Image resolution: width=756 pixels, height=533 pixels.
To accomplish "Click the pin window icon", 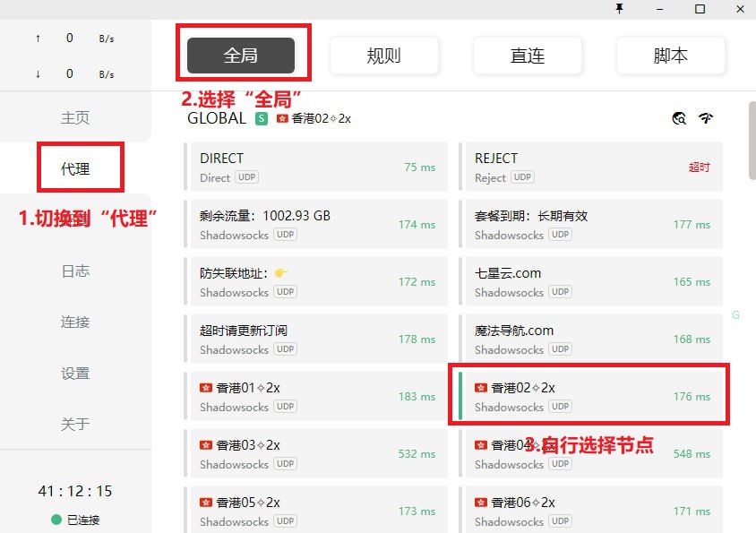I will [x=620, y=9].
